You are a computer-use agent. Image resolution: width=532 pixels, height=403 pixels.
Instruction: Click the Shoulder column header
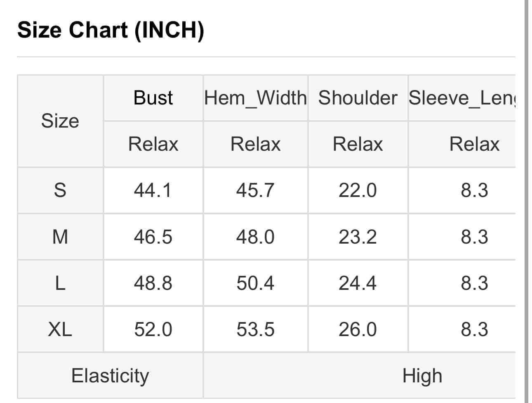pos(358,98)
